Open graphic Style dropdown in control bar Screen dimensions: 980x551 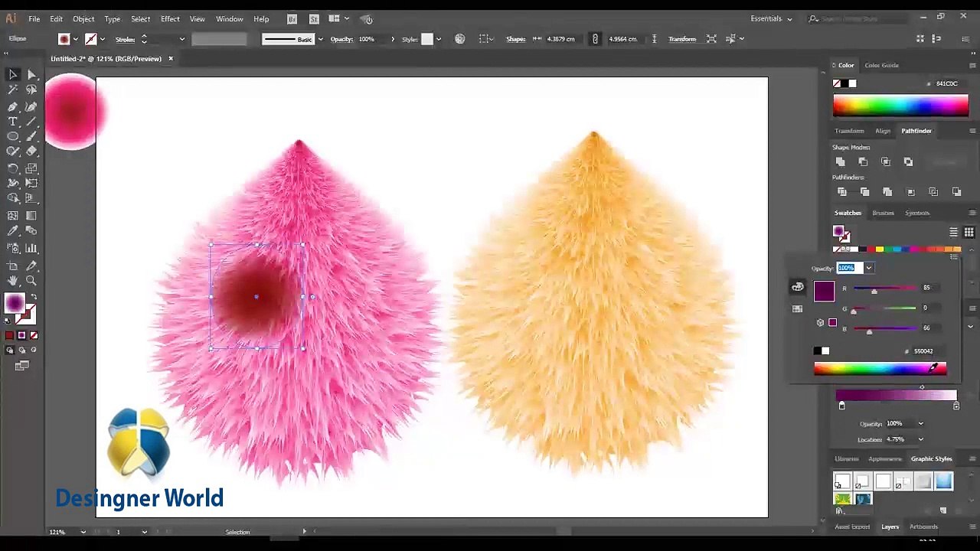[x=438, y=39]
